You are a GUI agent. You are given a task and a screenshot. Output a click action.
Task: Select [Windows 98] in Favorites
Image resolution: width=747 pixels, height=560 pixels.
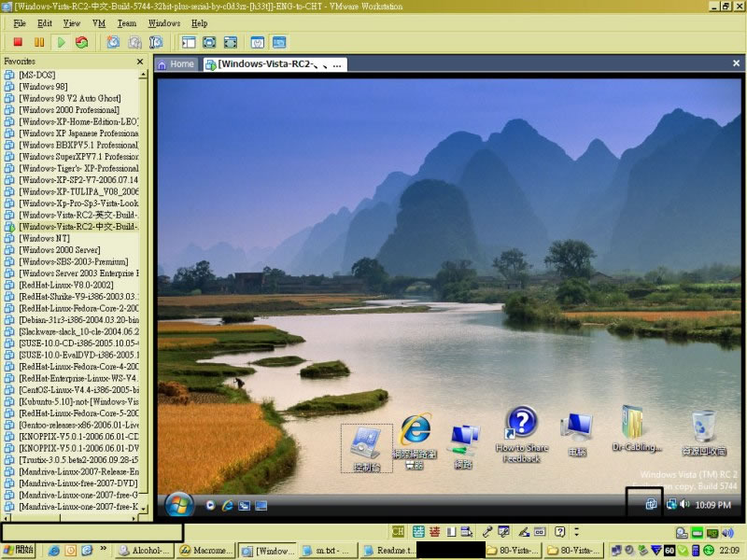pos(43,87)
